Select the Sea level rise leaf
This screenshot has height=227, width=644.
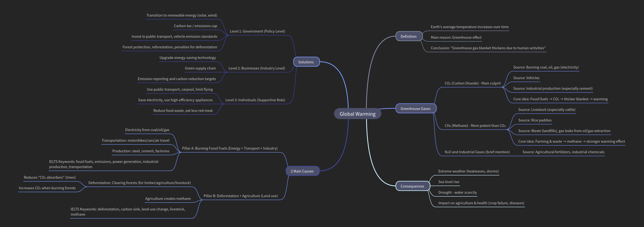pos(448,182)
